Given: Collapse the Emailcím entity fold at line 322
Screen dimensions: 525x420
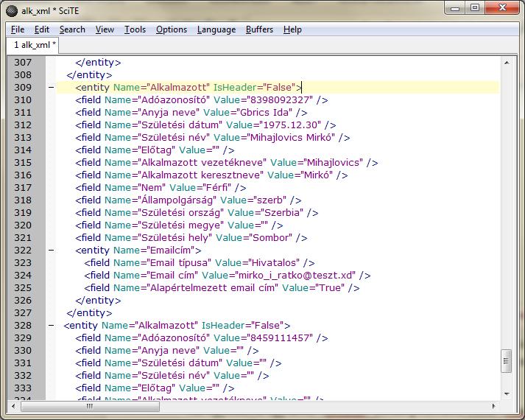Looking at the screenshot, I should coord(51,251).
